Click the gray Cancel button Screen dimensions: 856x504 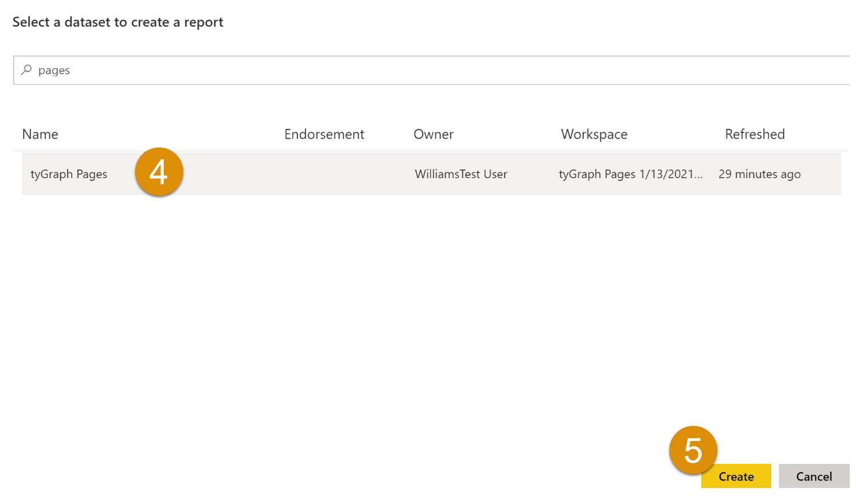[814, 476]
